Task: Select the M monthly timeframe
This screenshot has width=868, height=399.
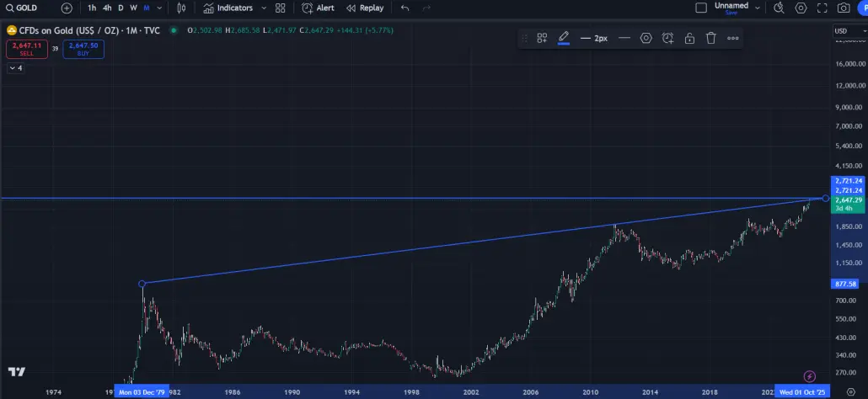Action: coord(147,8)
